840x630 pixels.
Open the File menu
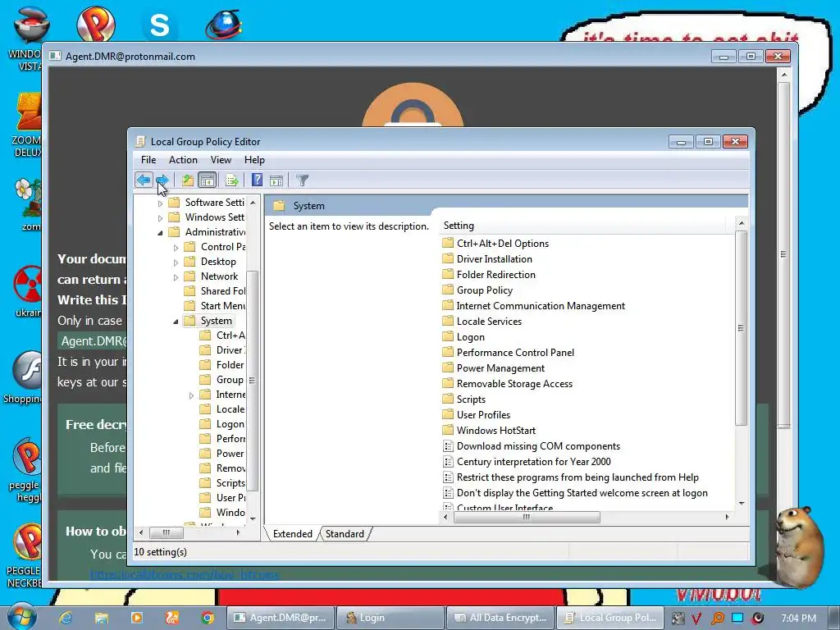148,160
